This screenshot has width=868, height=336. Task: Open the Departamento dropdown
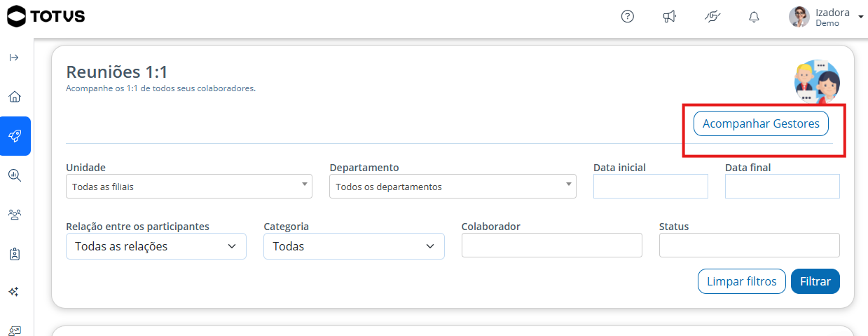coord(453,187)
